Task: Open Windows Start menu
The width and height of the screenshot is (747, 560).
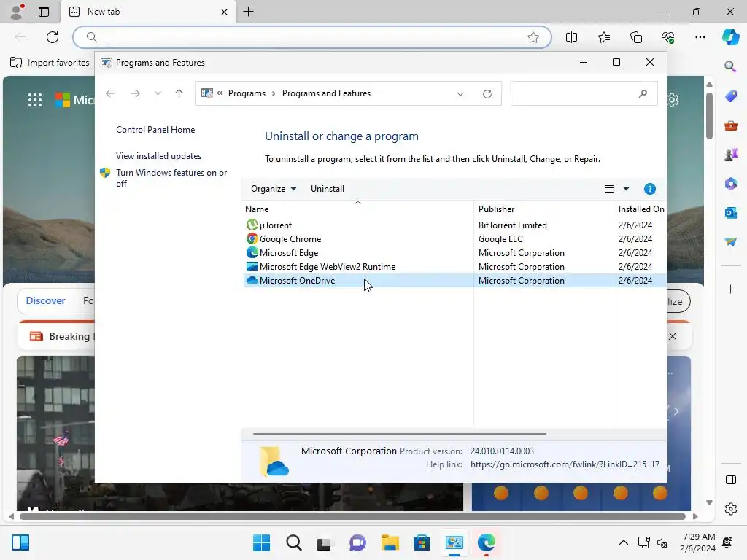Action: tap(261, 542)
